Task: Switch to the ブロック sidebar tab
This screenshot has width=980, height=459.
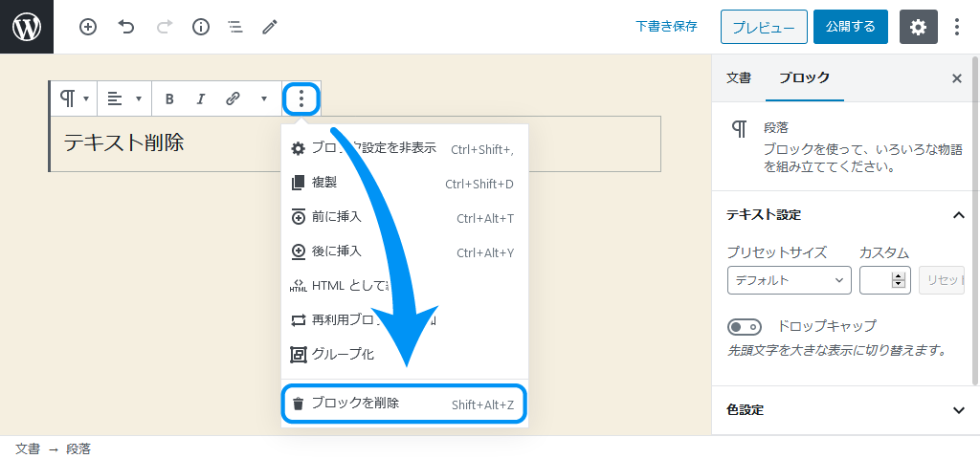Action: pos(804,78)
